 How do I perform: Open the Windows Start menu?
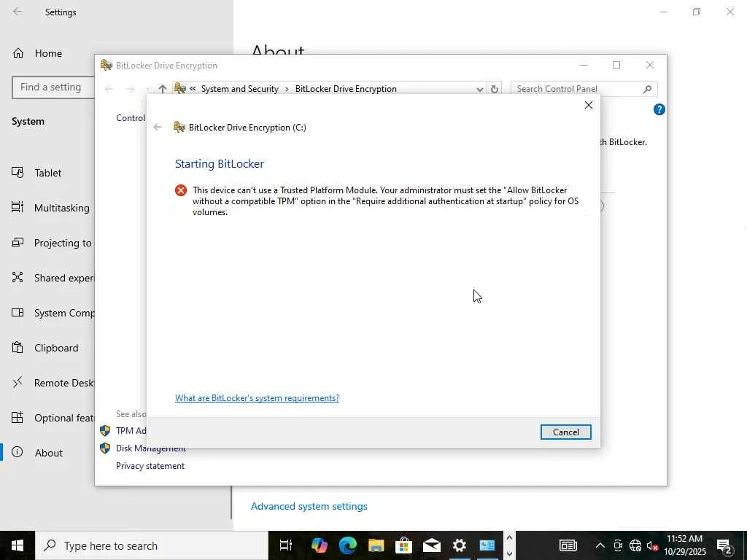pos(18,545)
